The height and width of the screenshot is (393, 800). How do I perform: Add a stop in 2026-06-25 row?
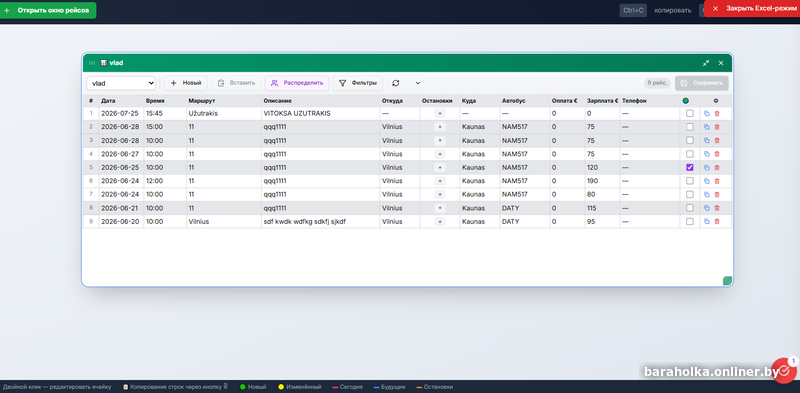[x=440, y=167]
